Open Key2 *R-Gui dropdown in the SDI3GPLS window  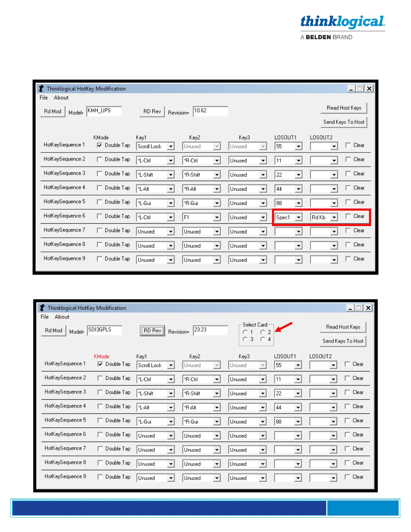click(x=217, y=422)
